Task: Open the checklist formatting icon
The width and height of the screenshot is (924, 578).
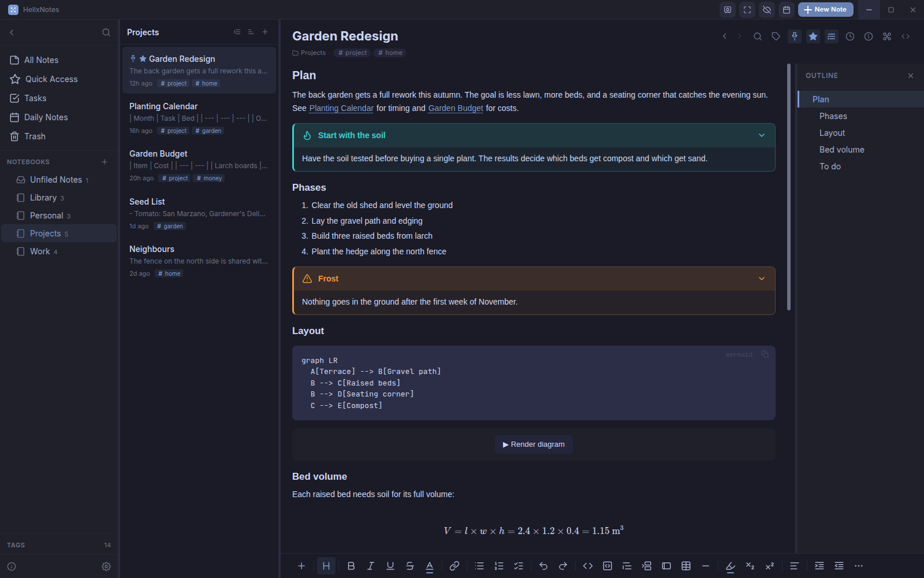Action: 519,566
